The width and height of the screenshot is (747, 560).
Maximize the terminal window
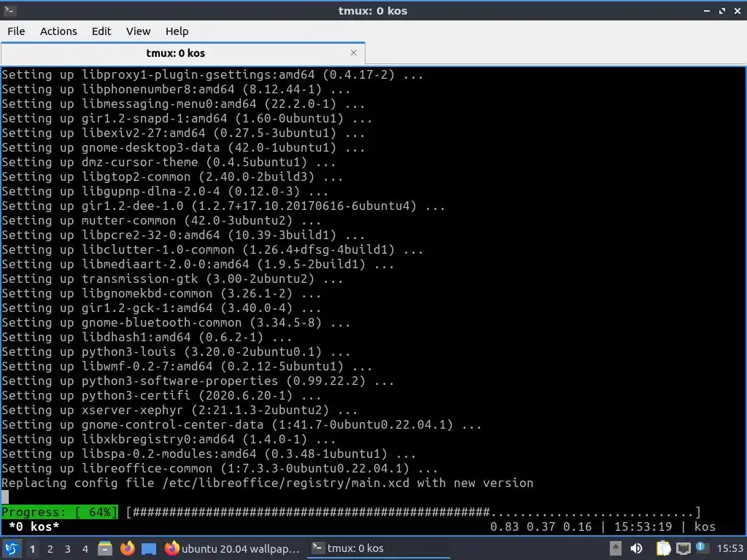(721, 10)
